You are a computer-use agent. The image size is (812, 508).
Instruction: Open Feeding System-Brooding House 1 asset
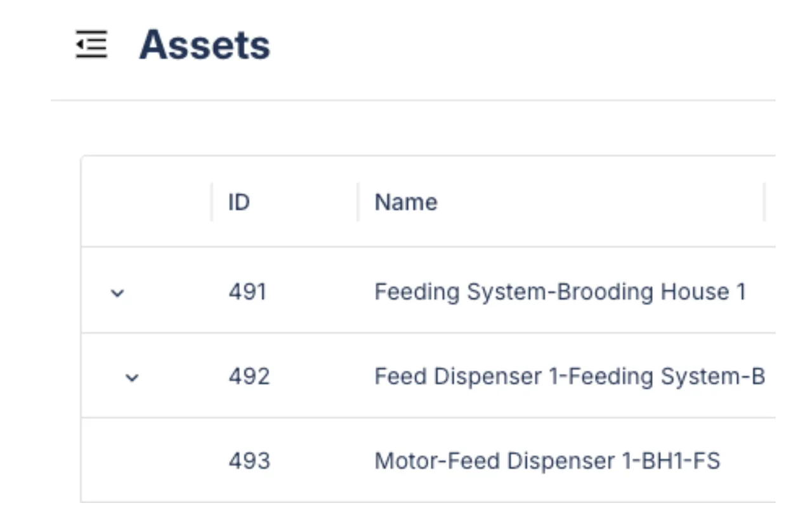tap(560, 292)
